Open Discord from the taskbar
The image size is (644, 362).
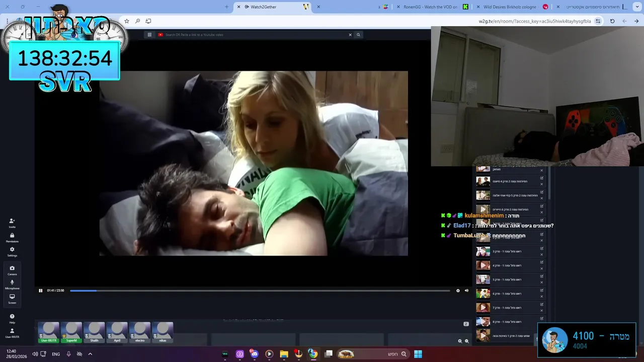point(255,354)
